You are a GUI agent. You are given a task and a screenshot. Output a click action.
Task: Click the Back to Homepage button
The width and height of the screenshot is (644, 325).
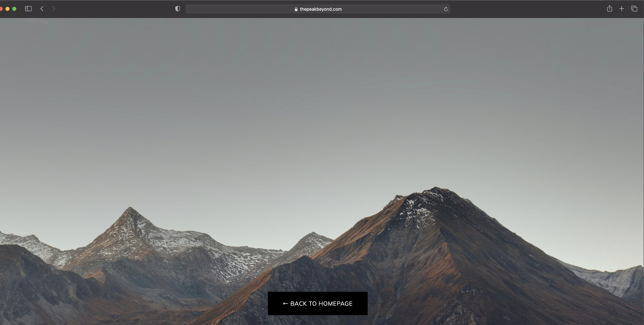tap(317, 303)
